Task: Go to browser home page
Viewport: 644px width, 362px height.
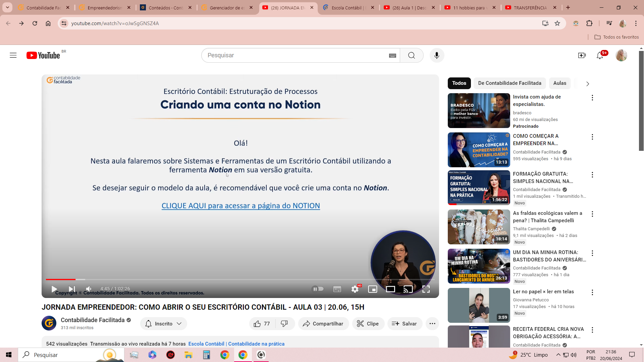Action: (x=48, y=23)
